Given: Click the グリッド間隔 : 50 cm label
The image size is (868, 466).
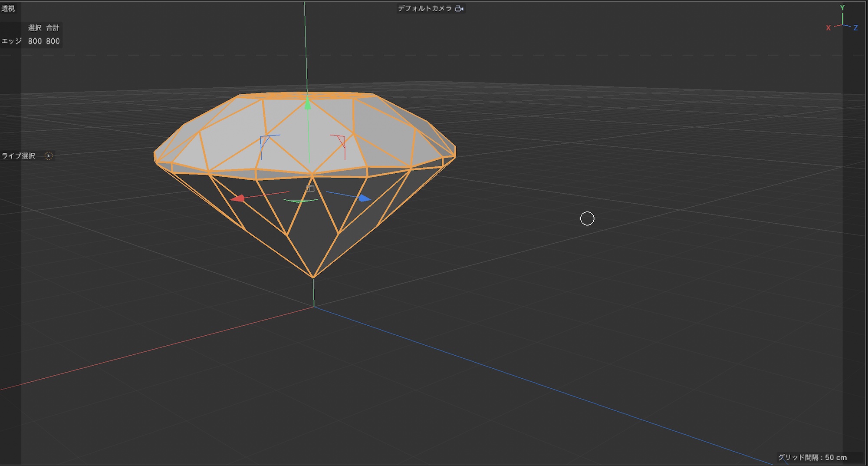Looking at the screenshot, I should point(812,457).
